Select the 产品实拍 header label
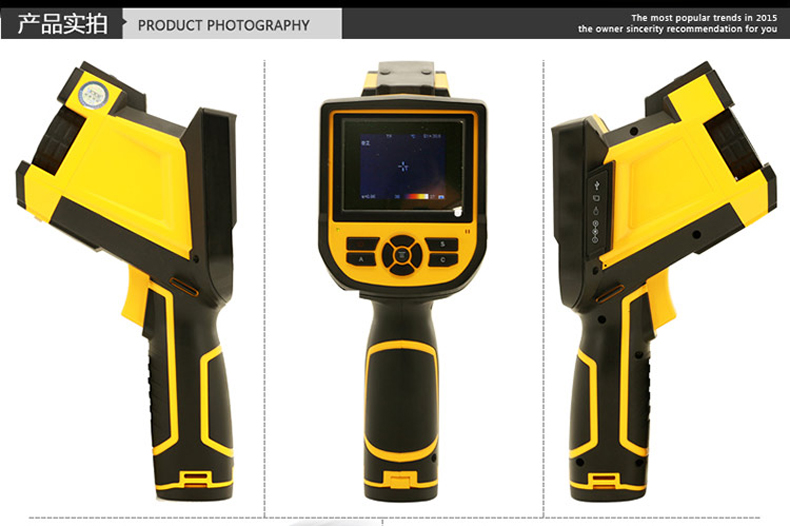 62,24
